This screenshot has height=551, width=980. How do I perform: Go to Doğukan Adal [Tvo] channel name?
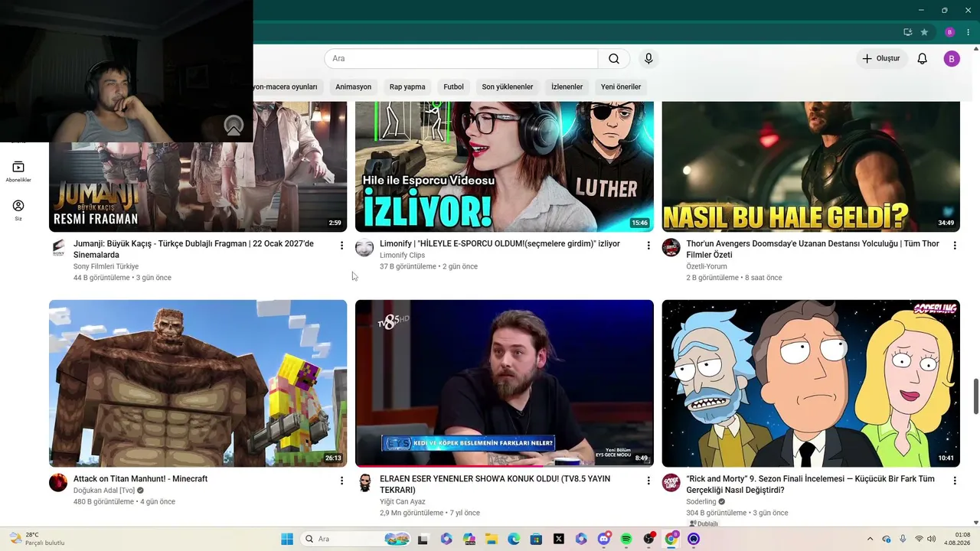[104, 491]
